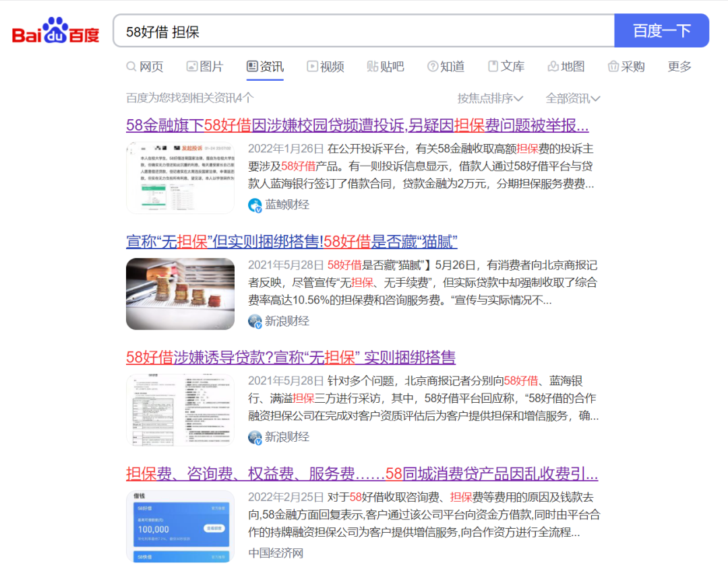The height and width of the screenshot is (588, 728).
Task: Click the 贴吧 tab icon
Action: click(x=372, y=67)
